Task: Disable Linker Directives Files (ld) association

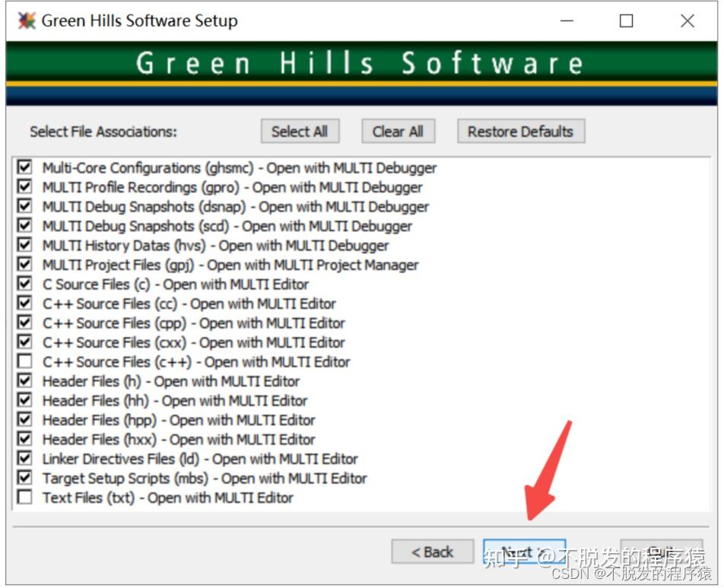Action: pyautogui.click(x=24, y=459)
